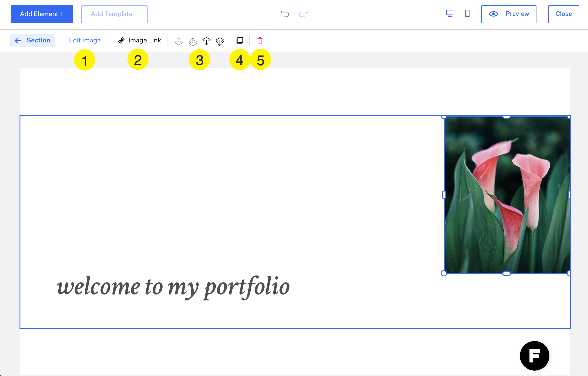588x376 pixels.
Task: Select the welcome to my portfolio text
Action: (173, 287)
